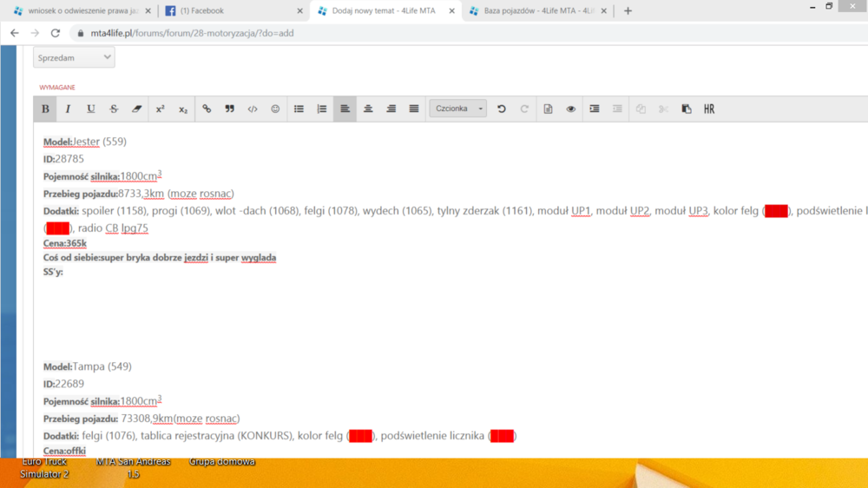Insert a bulleted list
The image size is (868, 488).
click(299, 109)
